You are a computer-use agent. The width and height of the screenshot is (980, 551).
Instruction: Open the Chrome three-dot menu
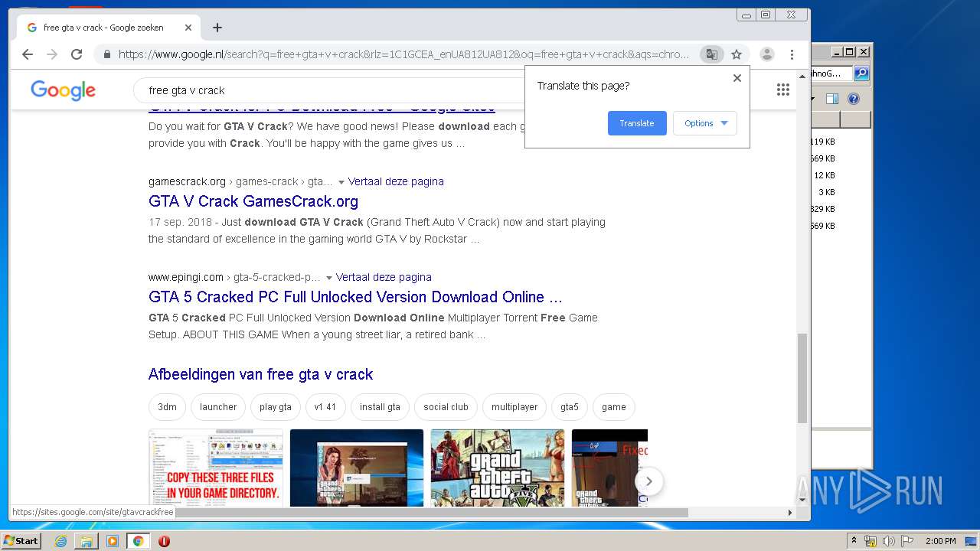[x=792, y=54]
